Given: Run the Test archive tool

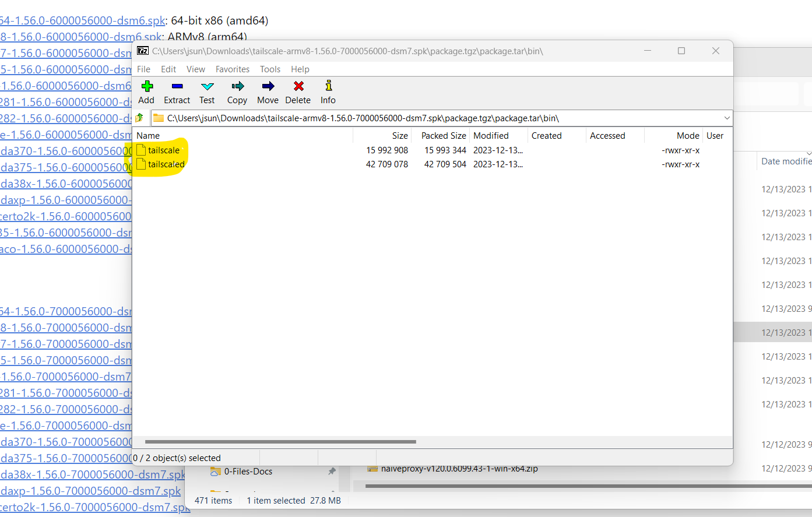Looking at the screenshot, I should [207, 86].
